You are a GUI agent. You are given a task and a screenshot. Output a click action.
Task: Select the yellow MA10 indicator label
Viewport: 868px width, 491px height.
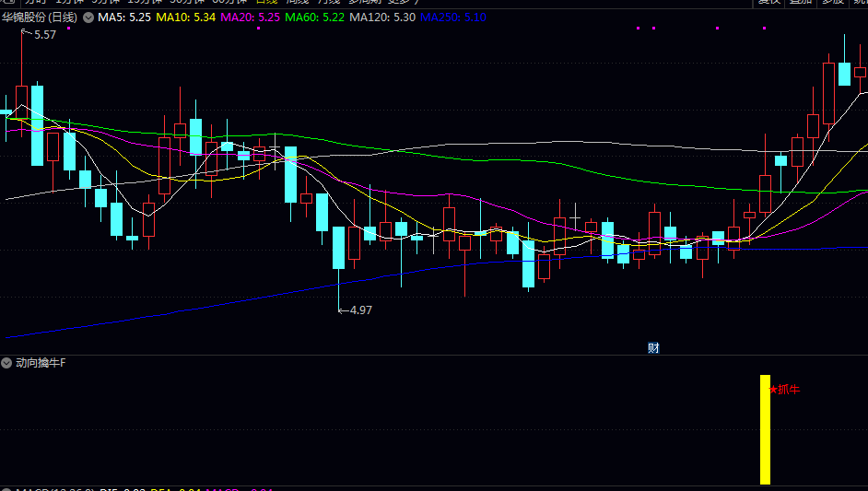[x=187, y=18]
